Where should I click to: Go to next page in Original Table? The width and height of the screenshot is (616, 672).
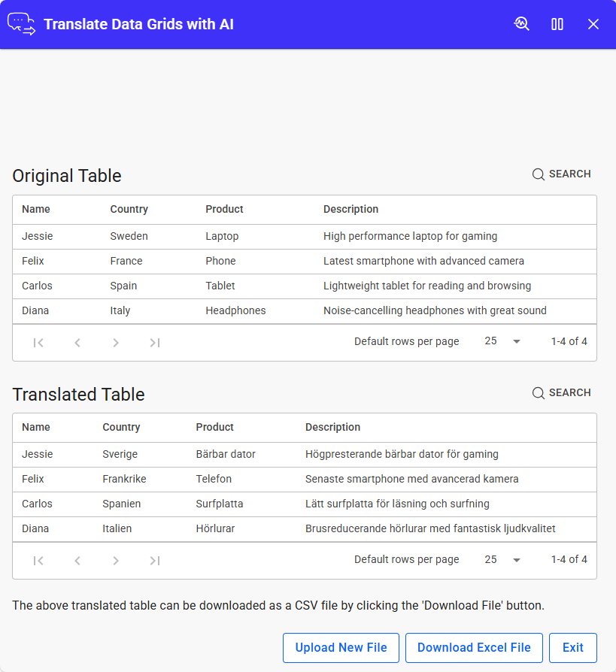click(x=116, y=343)
